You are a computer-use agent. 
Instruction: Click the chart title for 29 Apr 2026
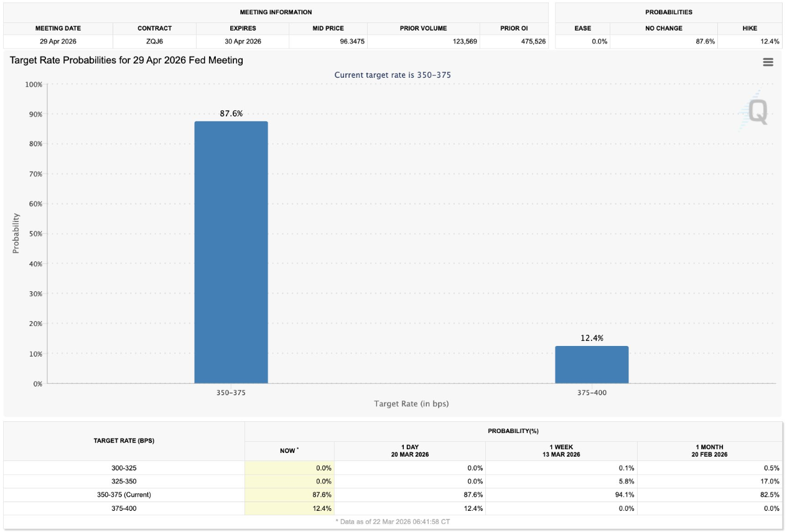[x=126, y=60]
